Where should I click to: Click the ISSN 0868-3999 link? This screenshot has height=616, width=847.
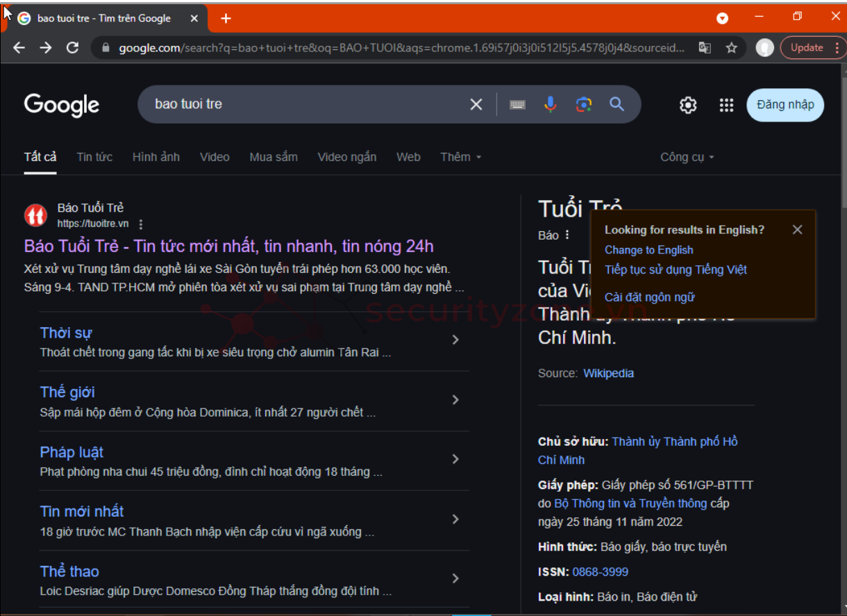click(601, 572)
